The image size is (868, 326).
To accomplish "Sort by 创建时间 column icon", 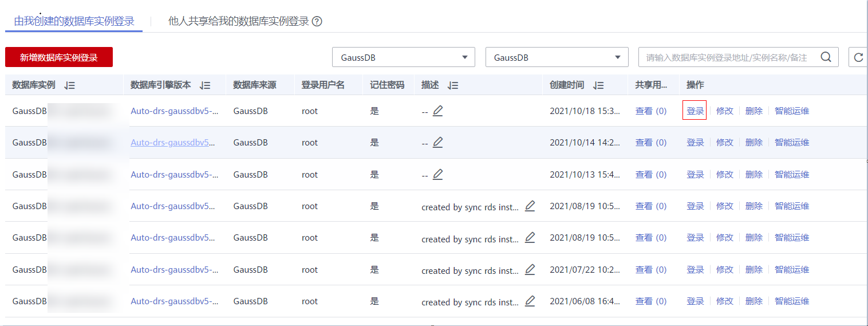I will point(599,85).
